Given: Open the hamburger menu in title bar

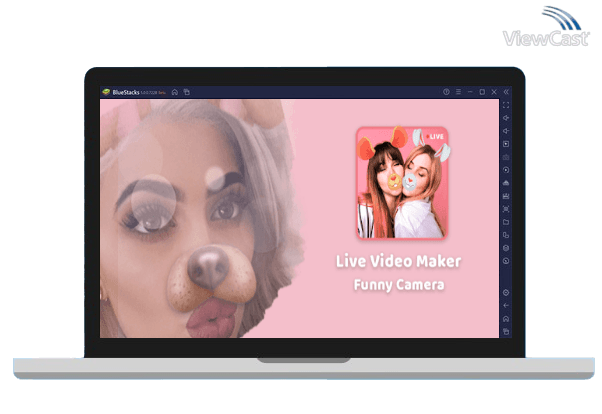Looking at the screenshot, I should pos(457,92).
